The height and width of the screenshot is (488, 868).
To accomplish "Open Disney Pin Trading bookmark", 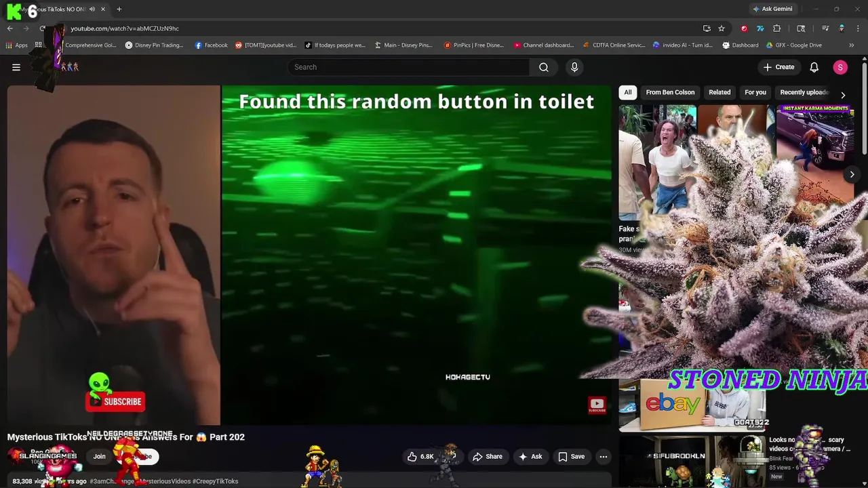I will (154, 45).
